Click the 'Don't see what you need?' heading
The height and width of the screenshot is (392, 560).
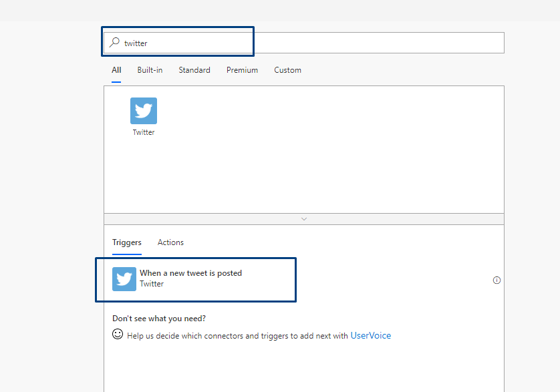159,319
